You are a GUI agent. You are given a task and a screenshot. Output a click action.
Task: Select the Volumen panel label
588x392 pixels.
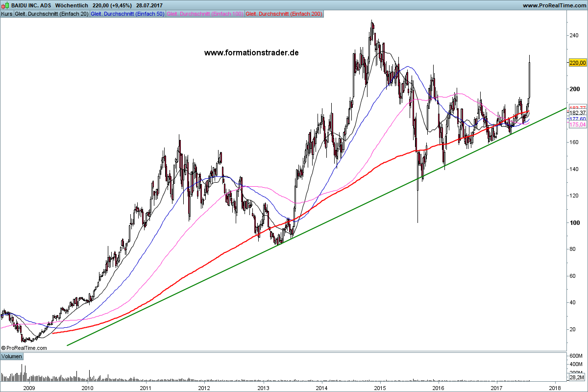(12, 356)
